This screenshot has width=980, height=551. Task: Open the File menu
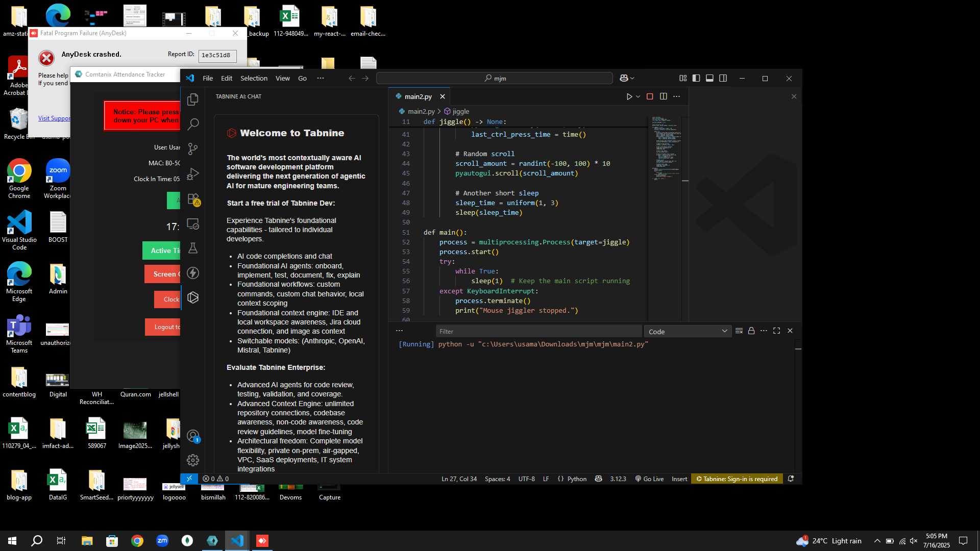[208, 78]
